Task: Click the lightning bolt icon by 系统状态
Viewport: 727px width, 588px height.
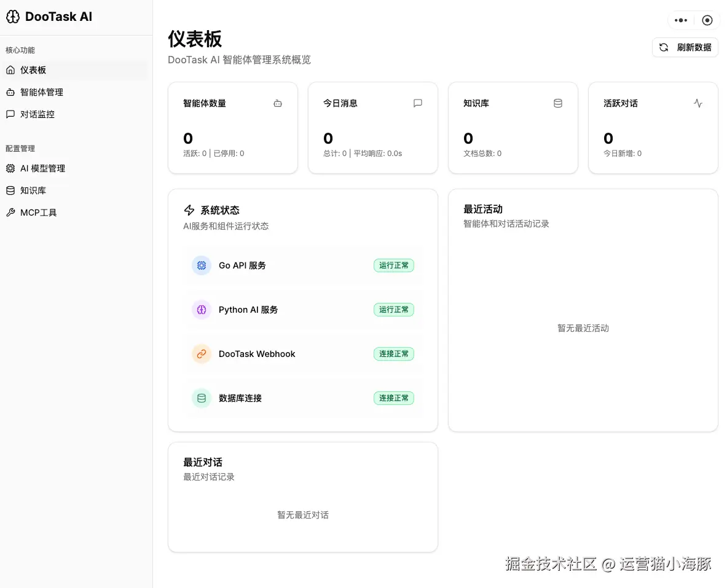Action: 189,210
